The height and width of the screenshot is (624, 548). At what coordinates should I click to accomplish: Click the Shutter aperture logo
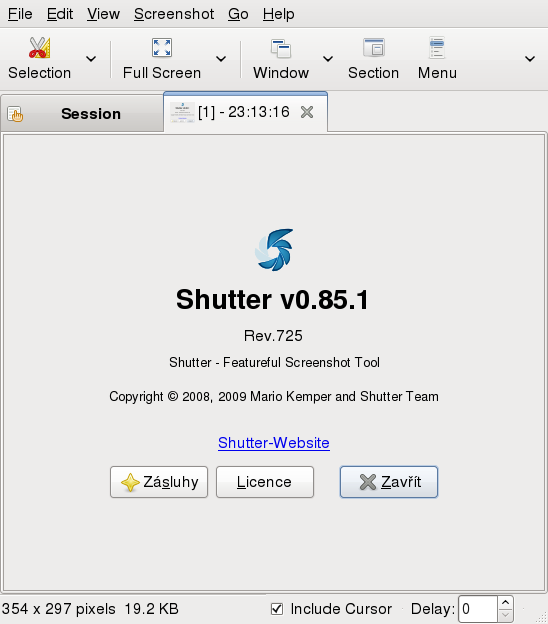point(274,250)
